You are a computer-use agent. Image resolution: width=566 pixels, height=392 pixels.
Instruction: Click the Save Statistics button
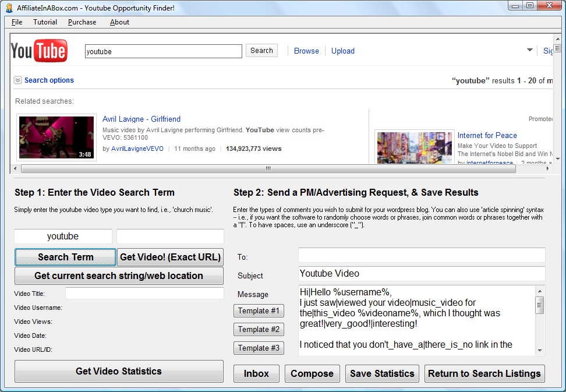click(382, 373)
